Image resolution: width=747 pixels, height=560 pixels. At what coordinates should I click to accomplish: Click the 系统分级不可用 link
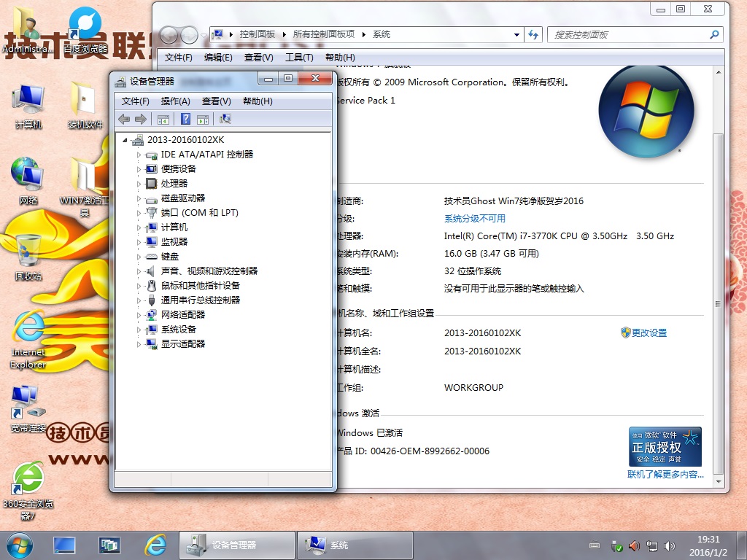point(474,219)
